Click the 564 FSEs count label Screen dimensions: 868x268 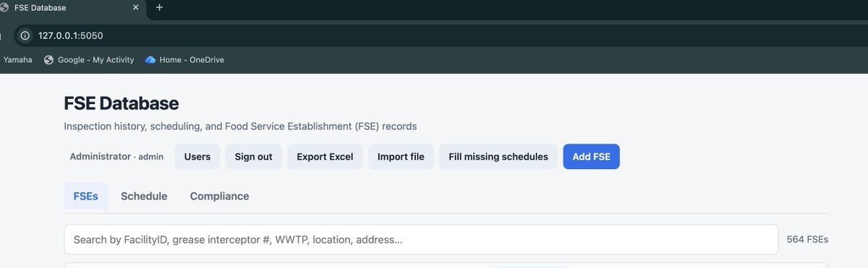pos(807,240)
